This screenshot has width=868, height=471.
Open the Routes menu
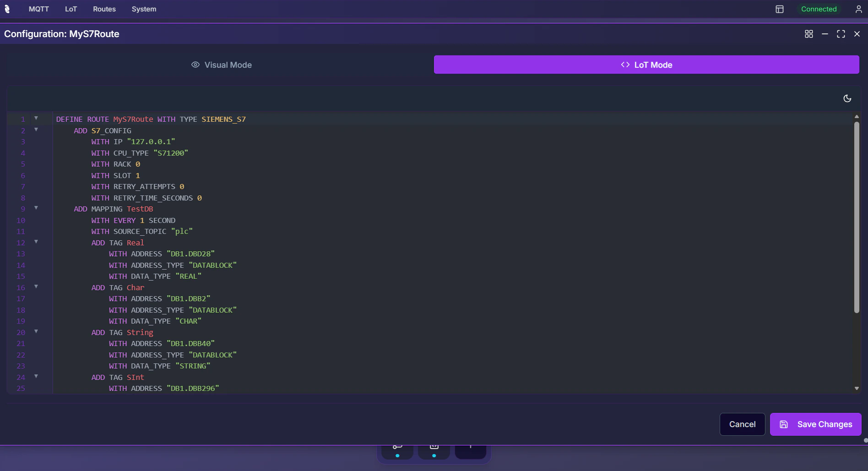104,9
